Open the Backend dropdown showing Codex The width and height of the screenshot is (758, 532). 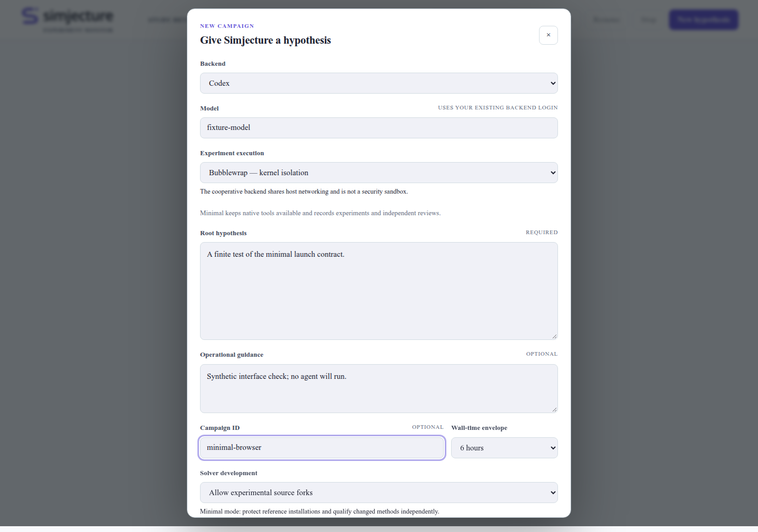click(379, 83)
